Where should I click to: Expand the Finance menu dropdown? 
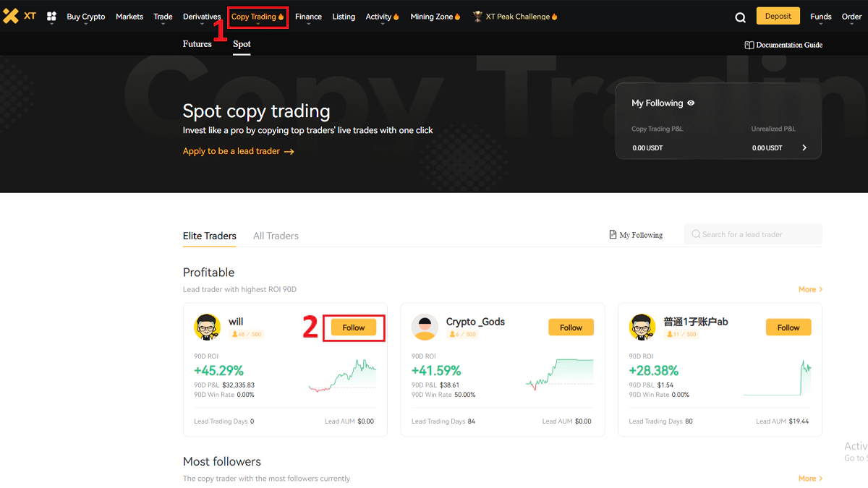coord(308,17)
